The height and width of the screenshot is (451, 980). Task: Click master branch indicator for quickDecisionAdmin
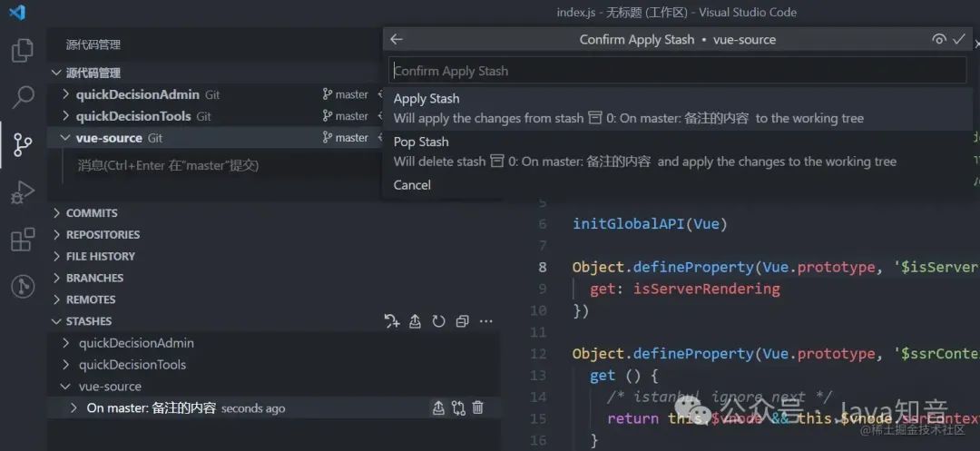[345, 94]
